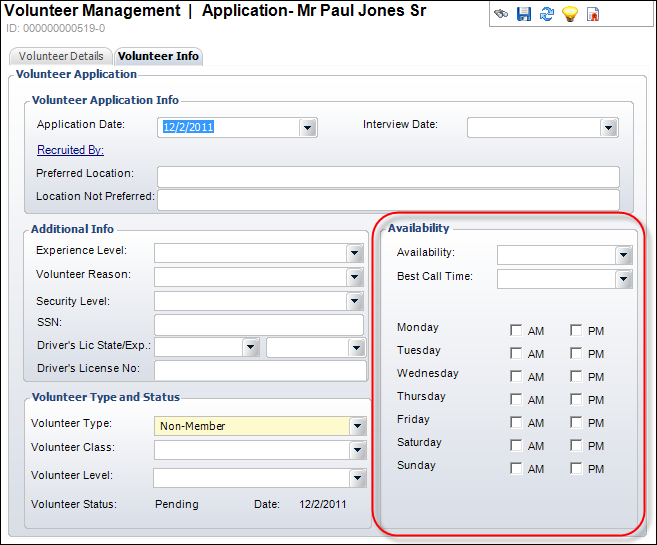
Task: Open the Volunteer Type dropdown arrow
Action: pyautogui.click(x=357, y=427)
